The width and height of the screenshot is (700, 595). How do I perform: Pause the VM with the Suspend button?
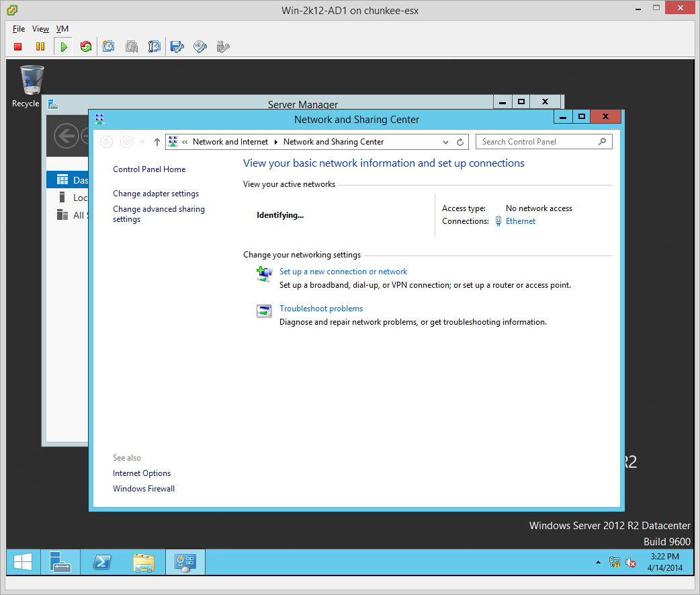pos(40,46)
